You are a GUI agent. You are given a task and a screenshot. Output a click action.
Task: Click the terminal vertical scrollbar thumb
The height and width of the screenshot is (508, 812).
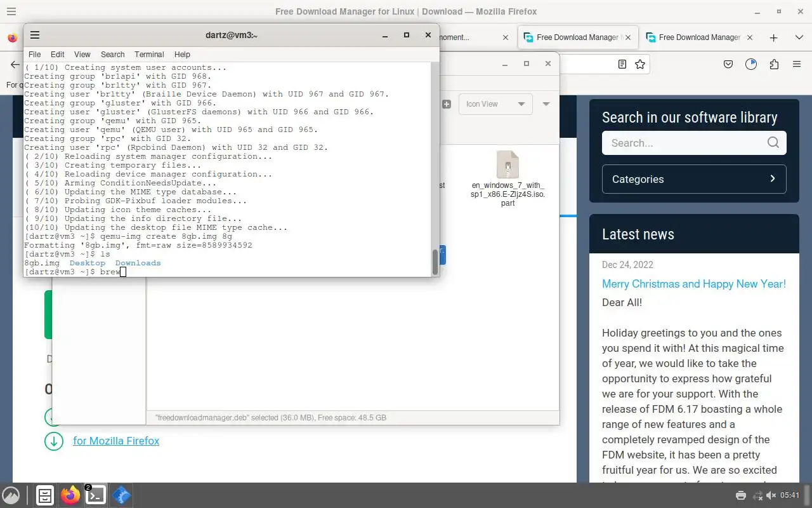point(435,262)
